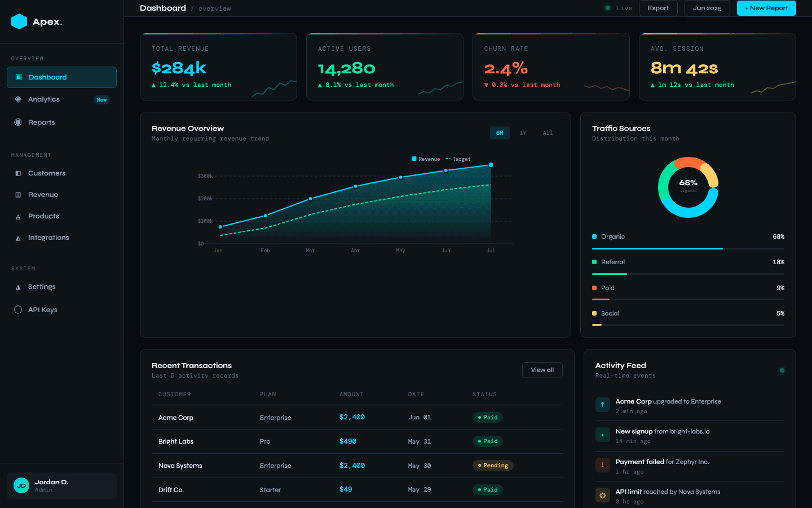Click the Paid badge for Drift Co.
The width and height of the screenshot is (812, 508).
[x=488, y=490]
